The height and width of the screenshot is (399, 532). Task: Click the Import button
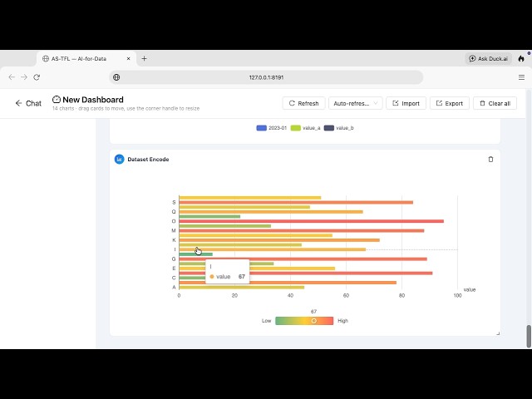click(406, 103)
